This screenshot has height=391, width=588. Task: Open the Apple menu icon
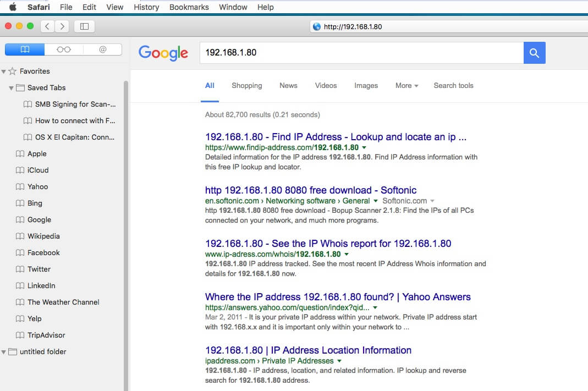tap(13, 7)
